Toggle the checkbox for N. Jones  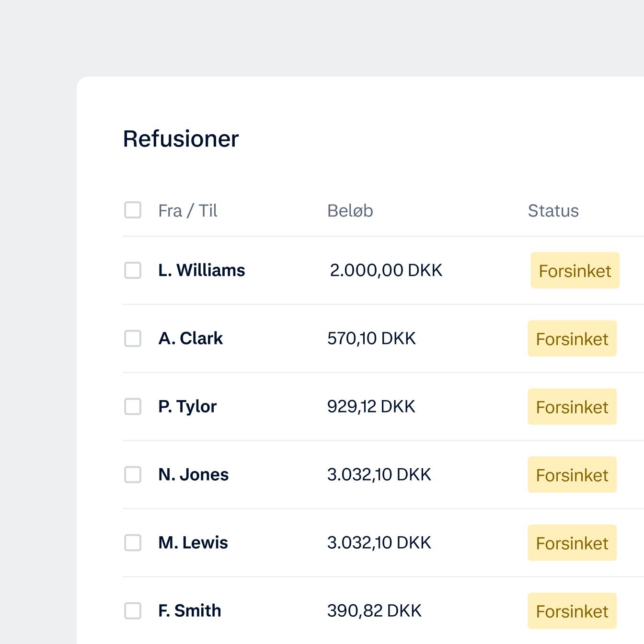(133, 474)
